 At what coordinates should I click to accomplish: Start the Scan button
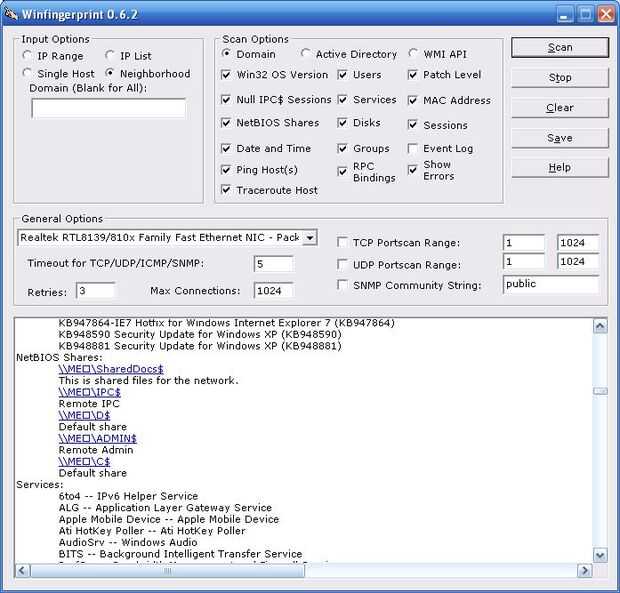click(x=560, y=47)
